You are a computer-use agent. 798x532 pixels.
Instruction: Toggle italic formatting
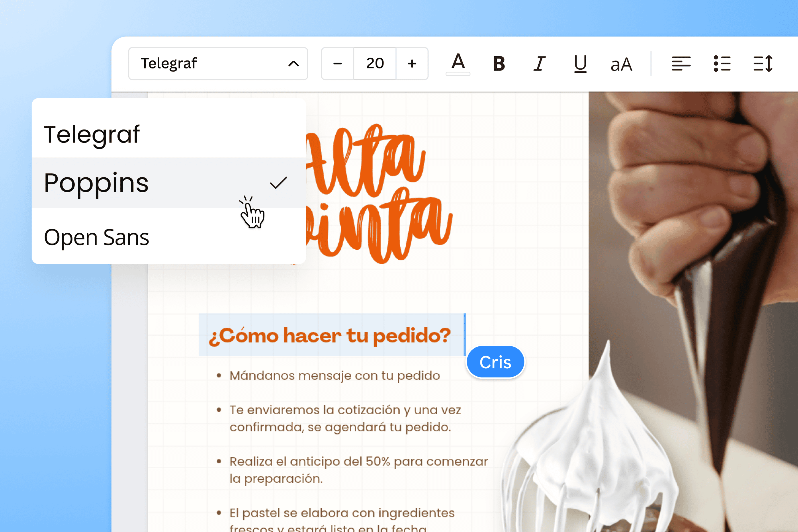click(x=540, y=63)
